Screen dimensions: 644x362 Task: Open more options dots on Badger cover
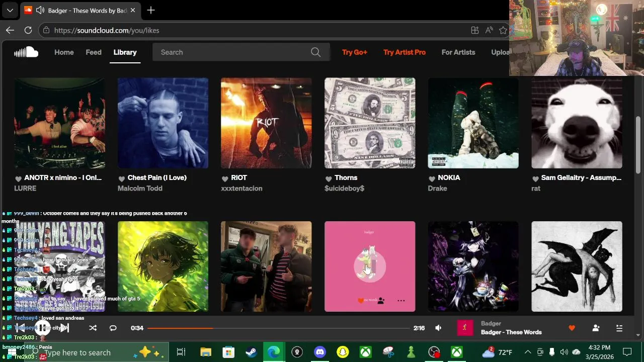401,301
